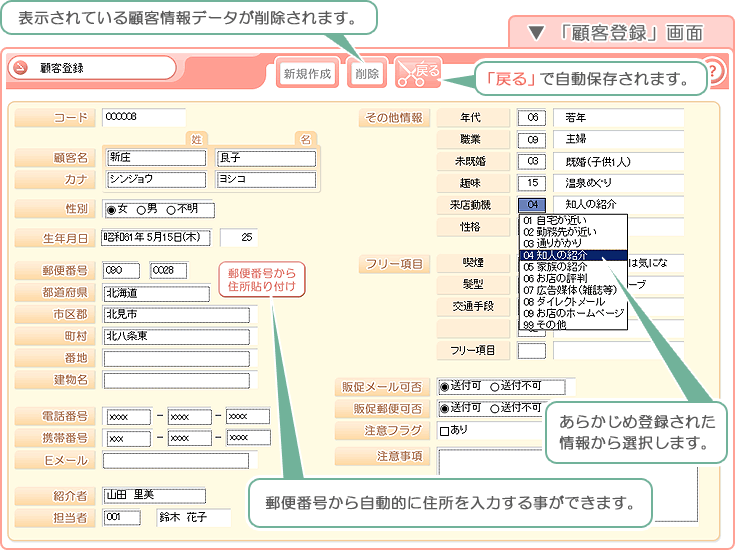Choose 不明 for gender
The width and height of the screenshot is (735, 550).
[171, 210]
